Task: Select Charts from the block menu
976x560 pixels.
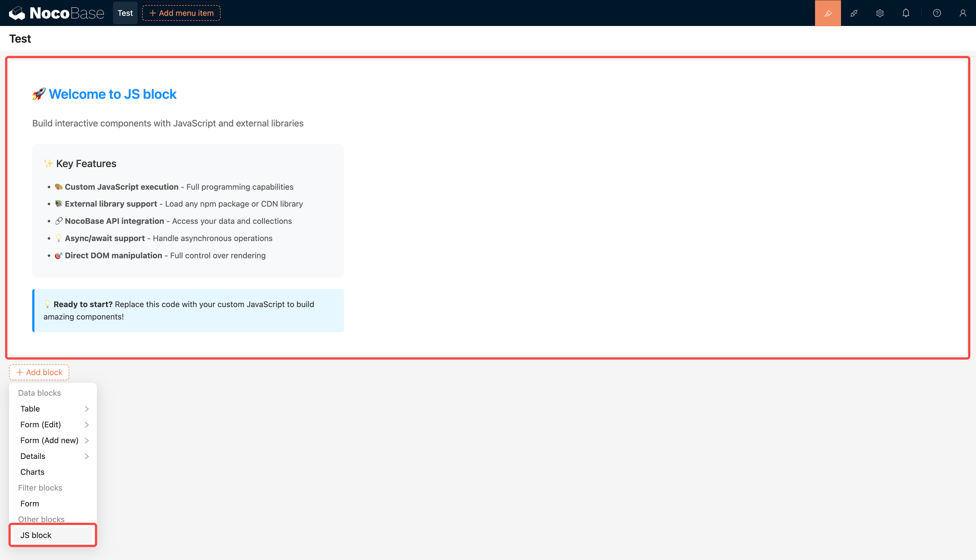Action: [32, 472]
